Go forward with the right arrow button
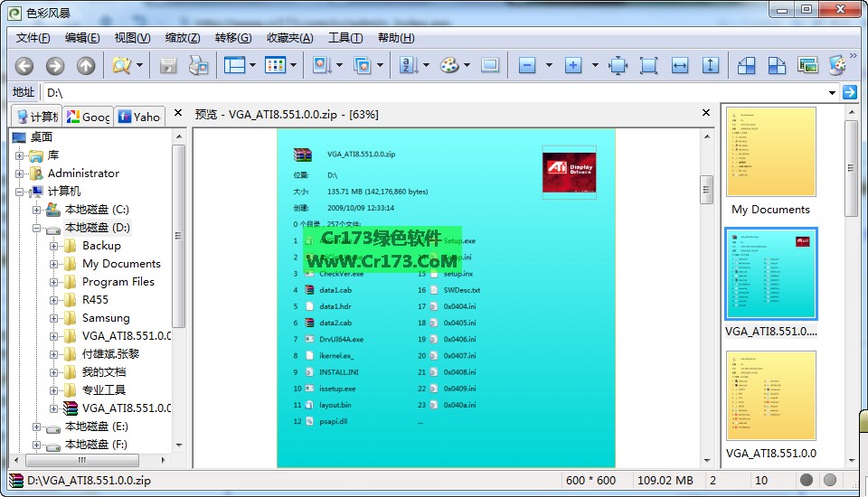The height and width of the screenshot is (497, 868). point(55,66)
